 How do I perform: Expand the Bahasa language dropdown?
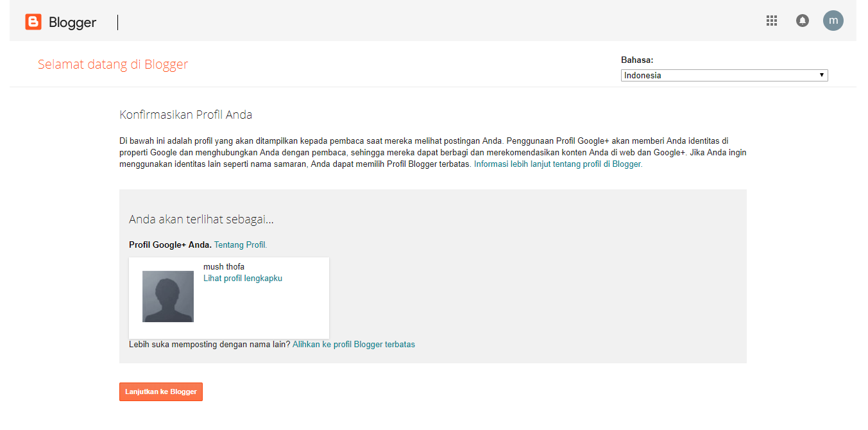point(724,75)
